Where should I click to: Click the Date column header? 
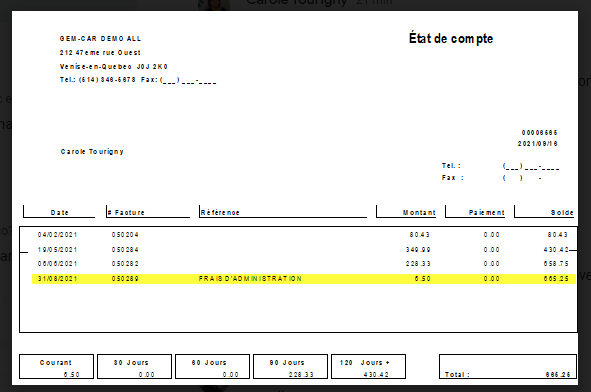pyautogui.click(x=59, y=212)
